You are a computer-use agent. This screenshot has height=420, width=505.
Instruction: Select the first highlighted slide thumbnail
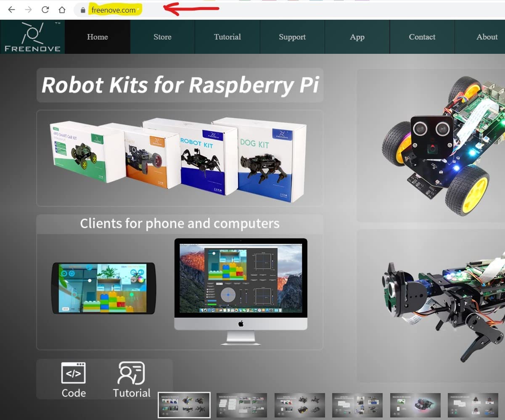tap(184, 405)
